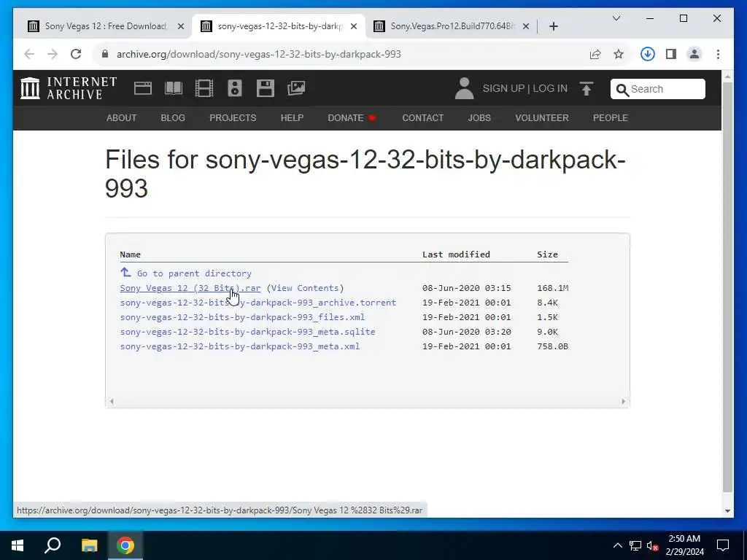Share this page icon

[595, 54]
